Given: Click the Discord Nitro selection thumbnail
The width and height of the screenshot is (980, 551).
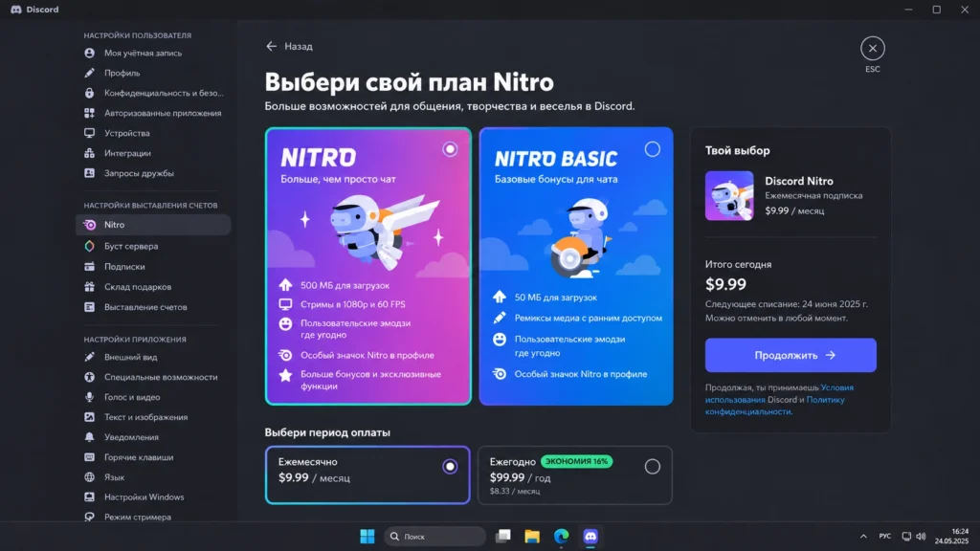Looking at the screenshot, I should tap(729, 195).
